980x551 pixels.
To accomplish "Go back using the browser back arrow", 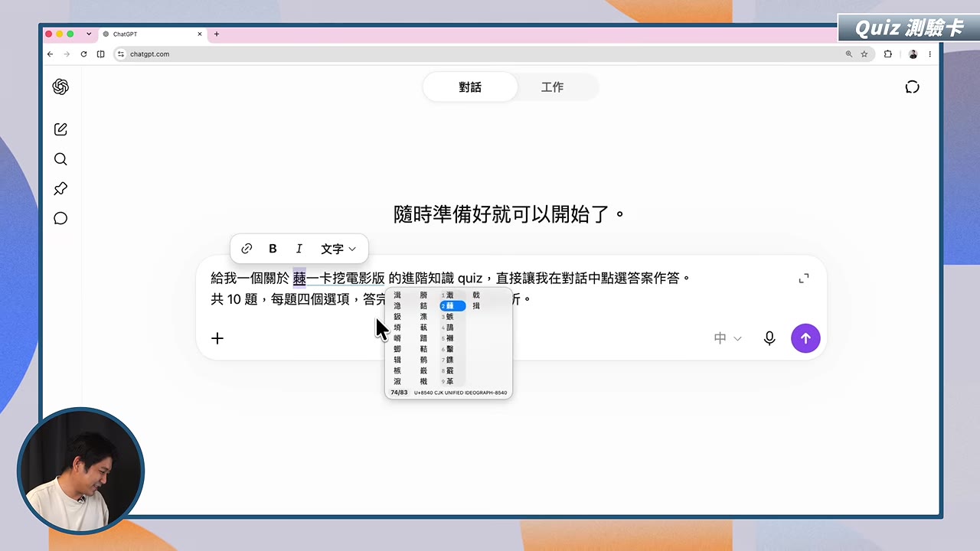I will (50, 54).
